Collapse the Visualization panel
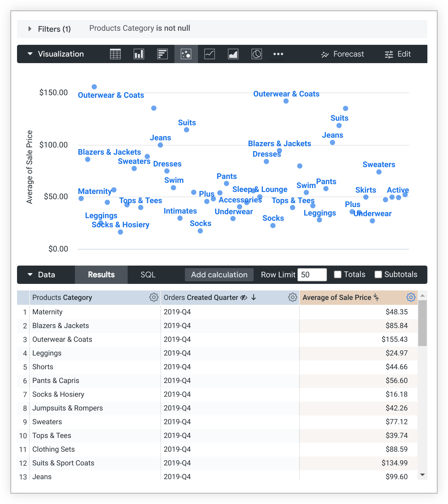Image resolution: width=448 pixels, height=504 pixels. (30, 54)
